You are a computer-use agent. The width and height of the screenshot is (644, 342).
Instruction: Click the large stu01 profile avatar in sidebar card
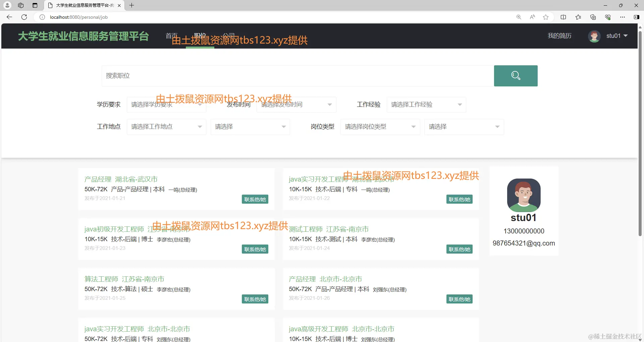(524, 195)
